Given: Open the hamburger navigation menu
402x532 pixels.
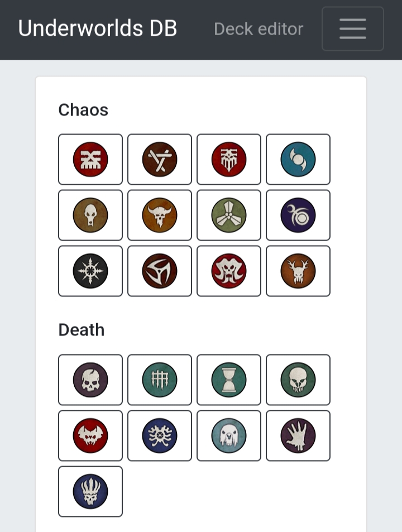Looking at the screenshot, I should 352,29.
